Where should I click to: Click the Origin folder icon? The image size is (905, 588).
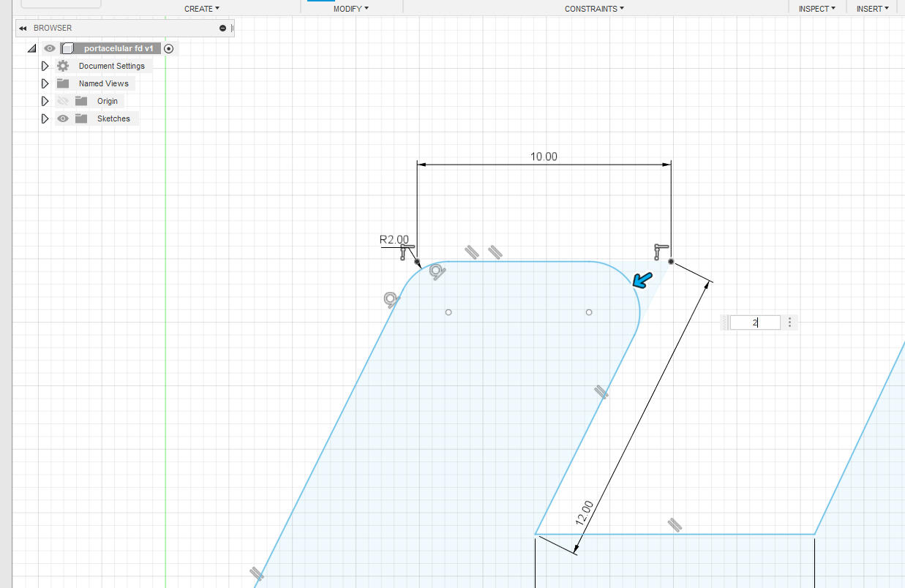(x=80, y=101)
